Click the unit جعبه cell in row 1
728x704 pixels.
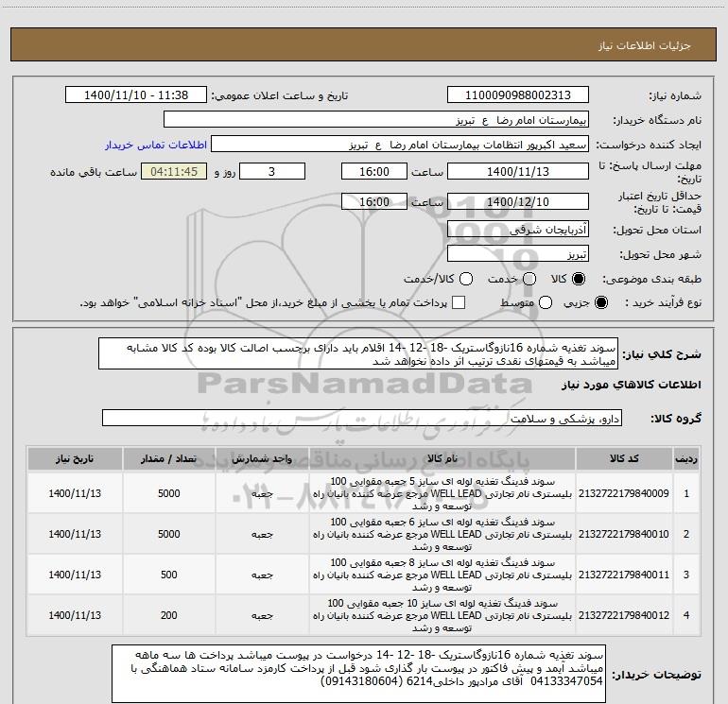click(x=262, y=493)
